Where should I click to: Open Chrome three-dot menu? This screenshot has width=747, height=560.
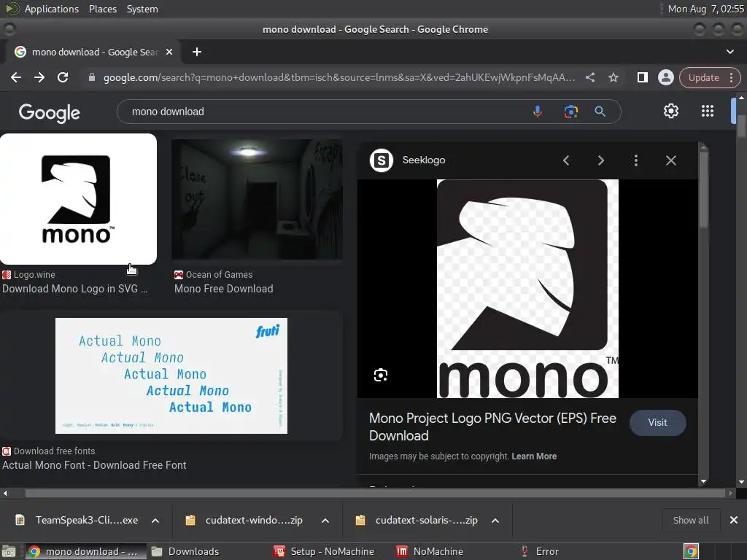(731, 77)
